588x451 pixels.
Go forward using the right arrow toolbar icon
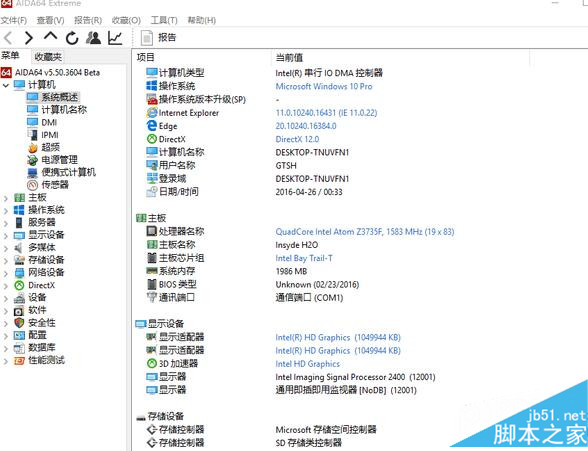(x=29, y=38)
